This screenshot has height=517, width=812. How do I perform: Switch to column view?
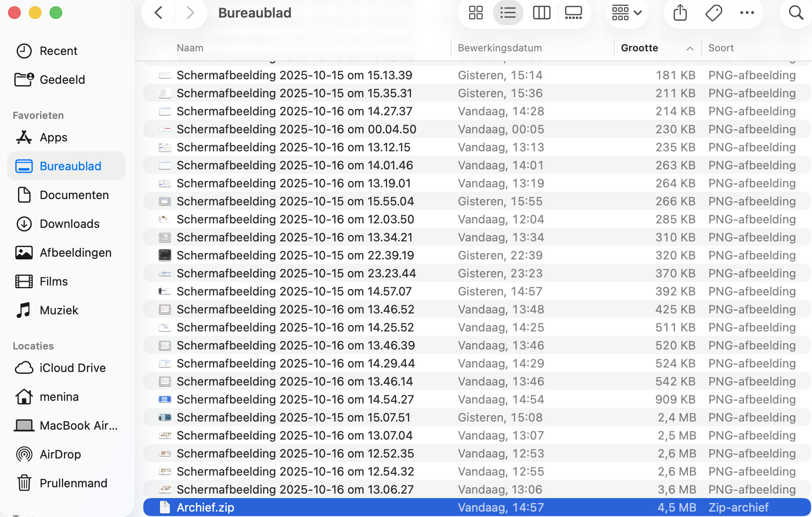[541, 13]
